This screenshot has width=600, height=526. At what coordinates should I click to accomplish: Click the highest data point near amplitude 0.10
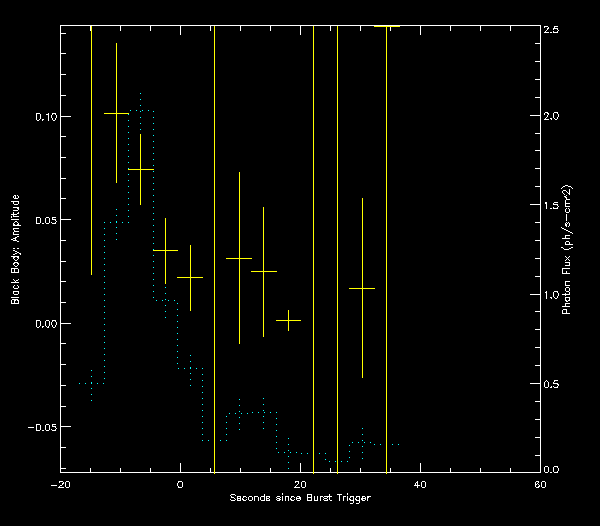click(116, 113)
